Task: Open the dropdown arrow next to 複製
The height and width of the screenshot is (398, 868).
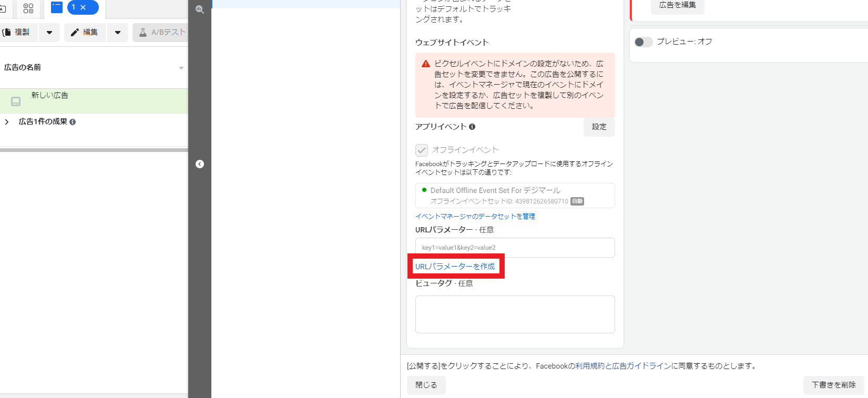Action: click(49, 33)
